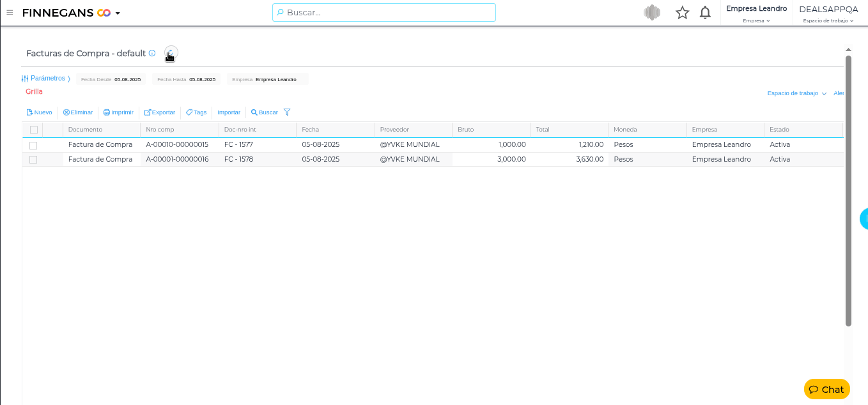Select the checkbox for invoice A-00001-00000016
The image size is (868, 405).
(33, 160)
